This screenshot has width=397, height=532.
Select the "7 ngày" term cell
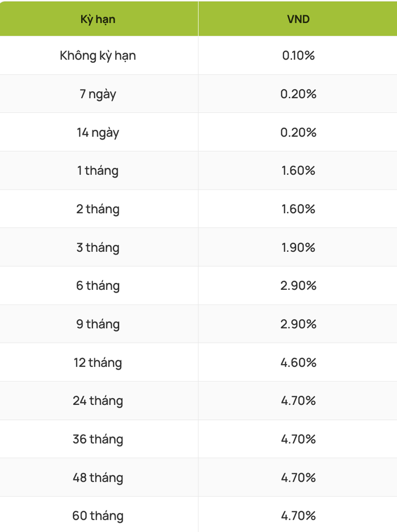[x=98, y=94]
